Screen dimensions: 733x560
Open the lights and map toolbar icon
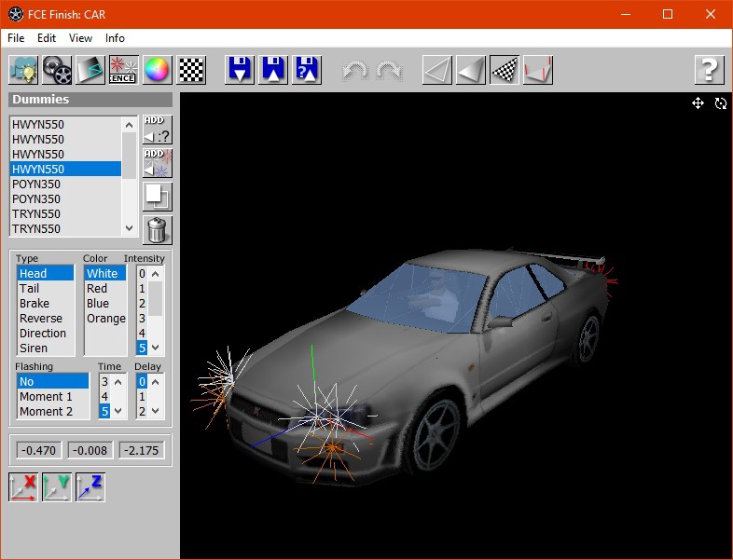23,70
